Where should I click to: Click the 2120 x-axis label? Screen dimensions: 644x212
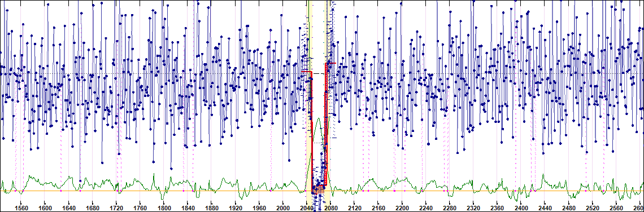click(354, 207)
